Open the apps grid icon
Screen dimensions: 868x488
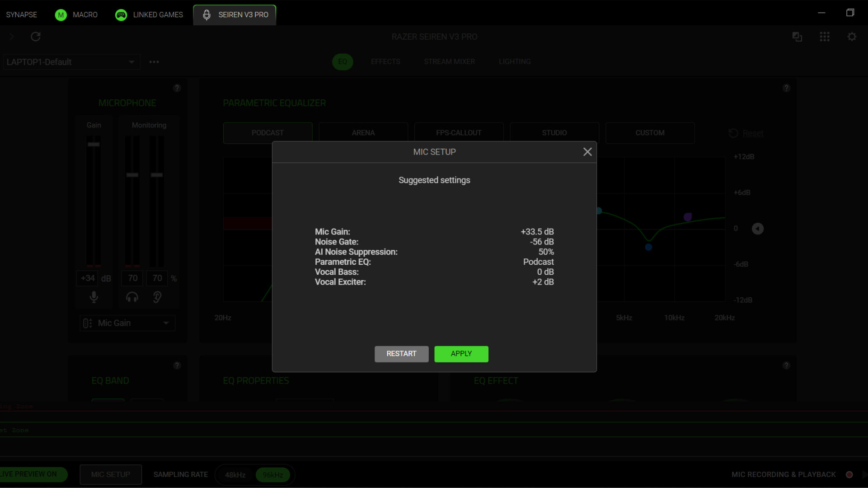click(x=825, y=37)
